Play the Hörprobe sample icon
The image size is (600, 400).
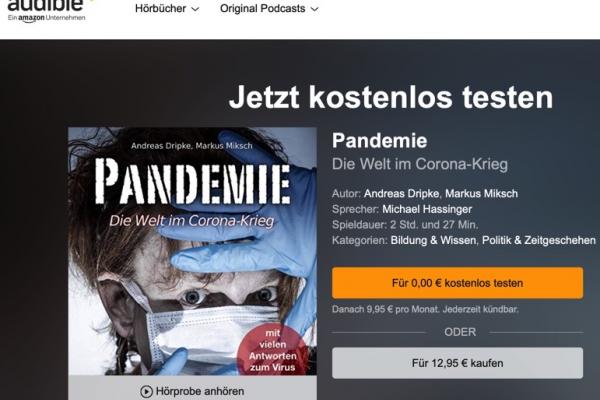pos(146,392)
